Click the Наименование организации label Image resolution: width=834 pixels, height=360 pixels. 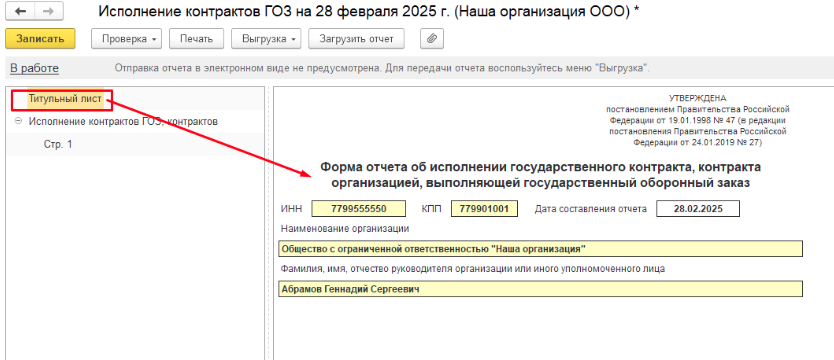pyautogui.click(x=345, y=229)
